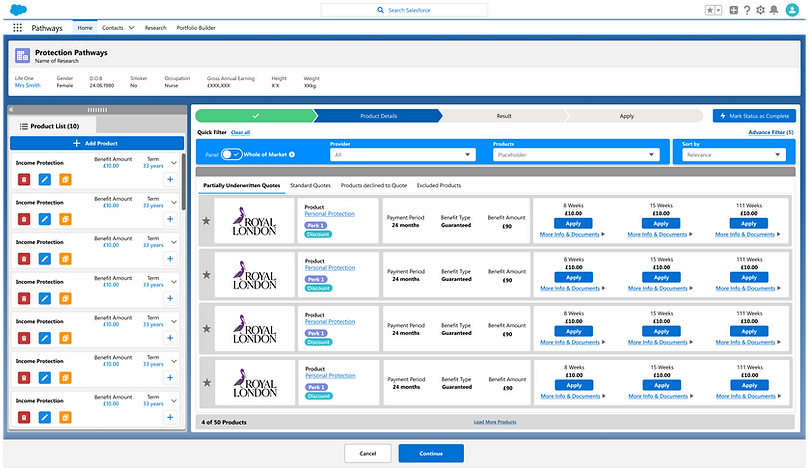Click the Clear all quick filter link

click(240, 133)
